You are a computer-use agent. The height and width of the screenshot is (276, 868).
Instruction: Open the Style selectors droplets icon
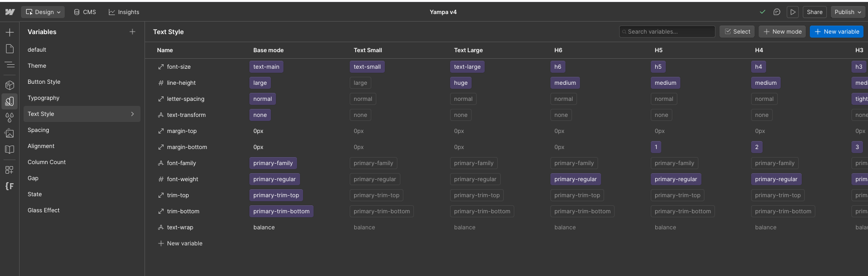point(10,117)
